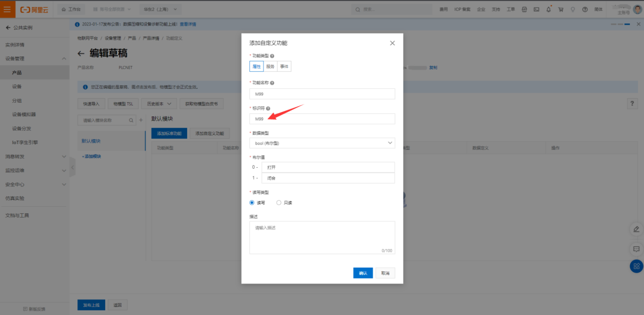
Task: Expand the 历史版本 dropdown
Action: tap(158, 104)
